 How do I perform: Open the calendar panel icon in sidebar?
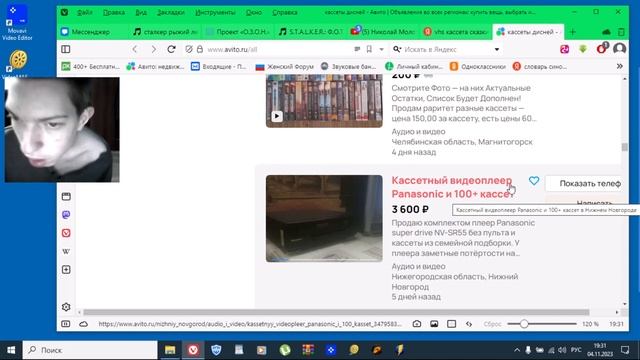(66, 196)
